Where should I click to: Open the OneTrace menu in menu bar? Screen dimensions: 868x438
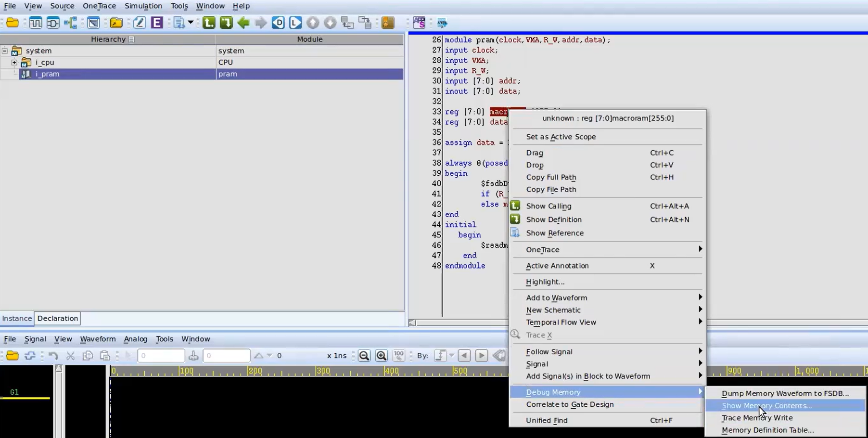(x=99, y=6)
